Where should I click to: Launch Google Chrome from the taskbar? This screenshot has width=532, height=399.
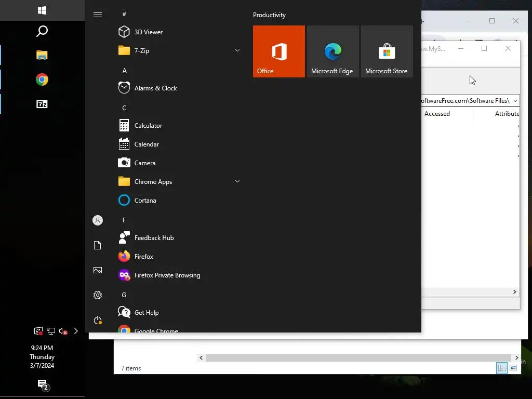pyautogui.click(x=42, y=79)
